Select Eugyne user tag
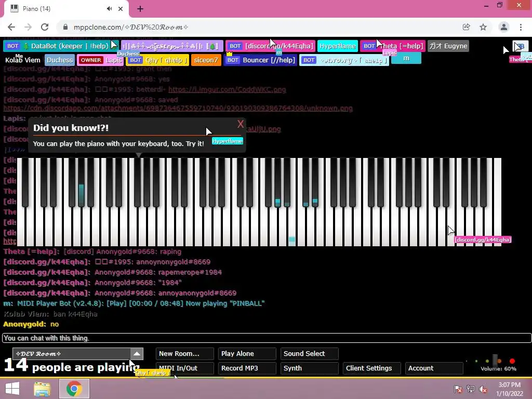This screenshot has height=399, width=532. (x=448, y=46)
